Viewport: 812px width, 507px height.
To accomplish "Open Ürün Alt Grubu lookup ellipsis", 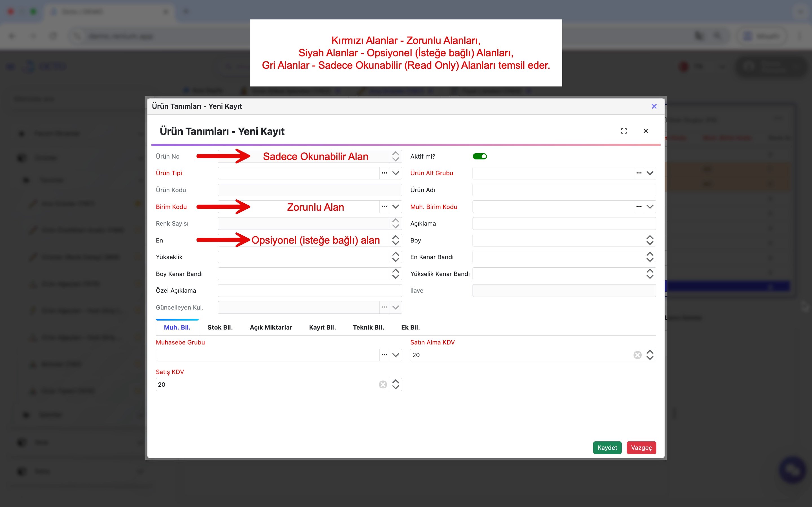I will click(639, 173).
